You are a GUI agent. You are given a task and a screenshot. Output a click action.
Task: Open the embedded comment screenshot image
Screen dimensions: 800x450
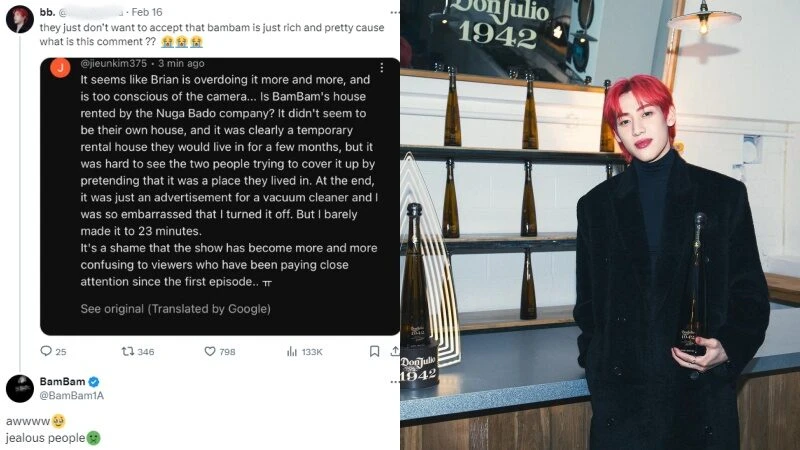click(x=220, y=196)
